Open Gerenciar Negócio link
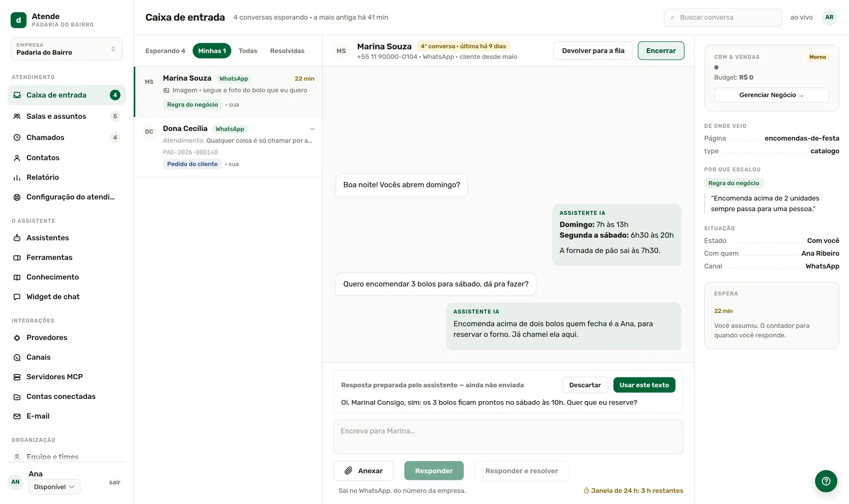 click(772, 95)
